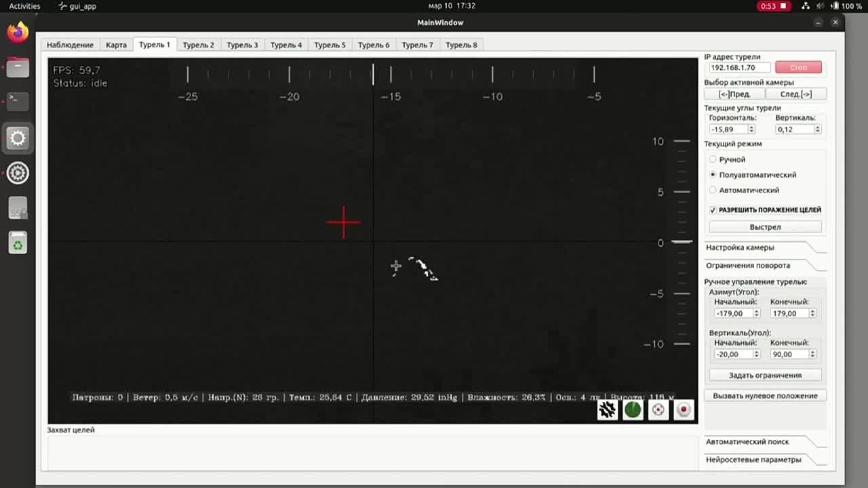Launch Firefox from the dock
Viewport: 868px width, 488px height.
18,32
